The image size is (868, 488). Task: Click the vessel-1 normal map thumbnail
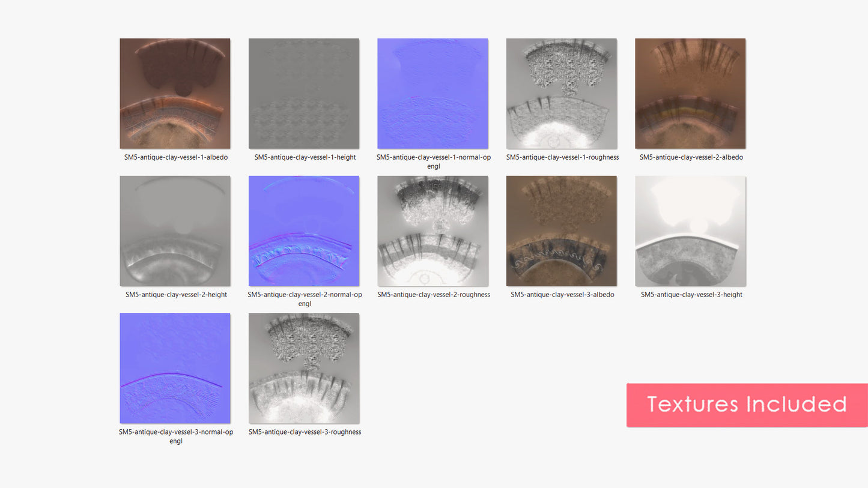[x=432, y=93]
